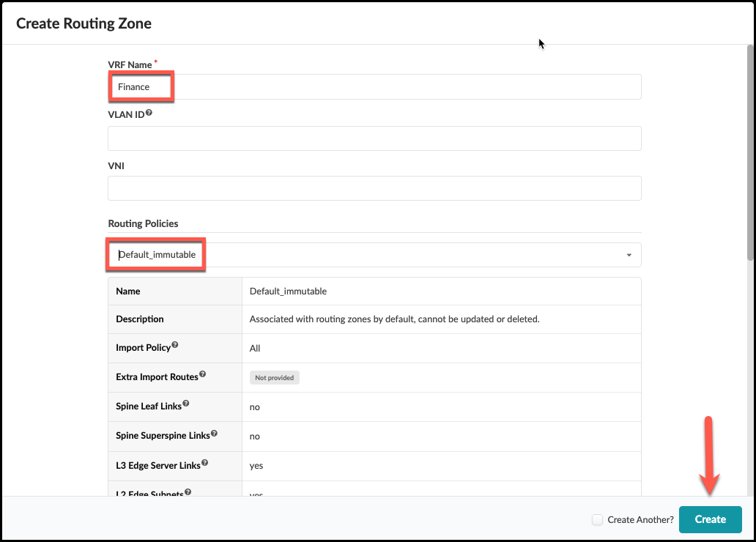This screenshot has height=542, width=756.
Task: Focus the VNI input field
Action: (374, 188)
